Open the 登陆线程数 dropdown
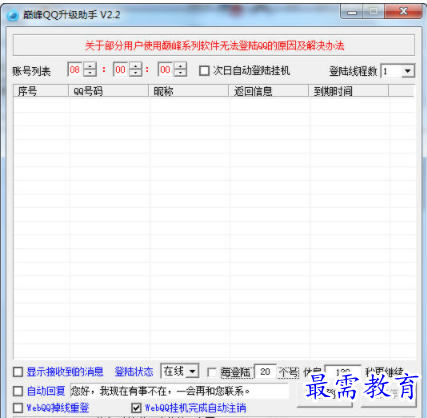 [x=407, y=71]
